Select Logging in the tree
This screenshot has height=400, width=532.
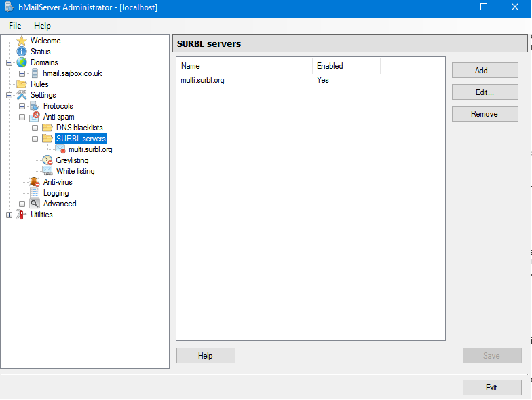(x=56, y=193)
